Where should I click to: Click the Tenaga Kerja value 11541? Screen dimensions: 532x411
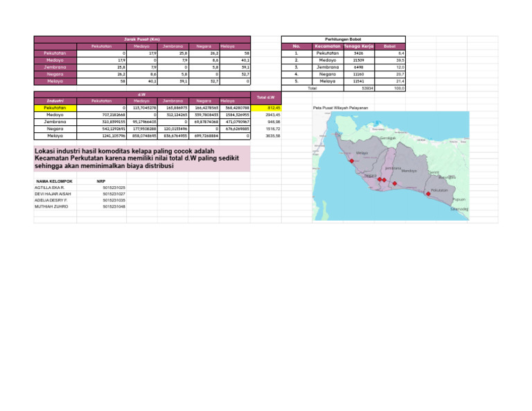(x=359, y=82)
